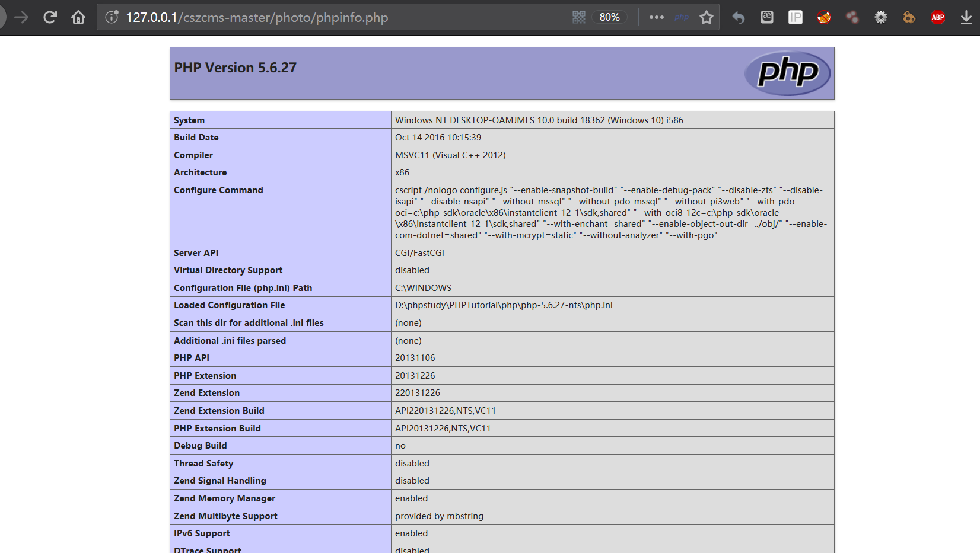
Task: Click the Configuration File (php.ini) Path label
Action: pyautogui.click(x=243, y=288)
